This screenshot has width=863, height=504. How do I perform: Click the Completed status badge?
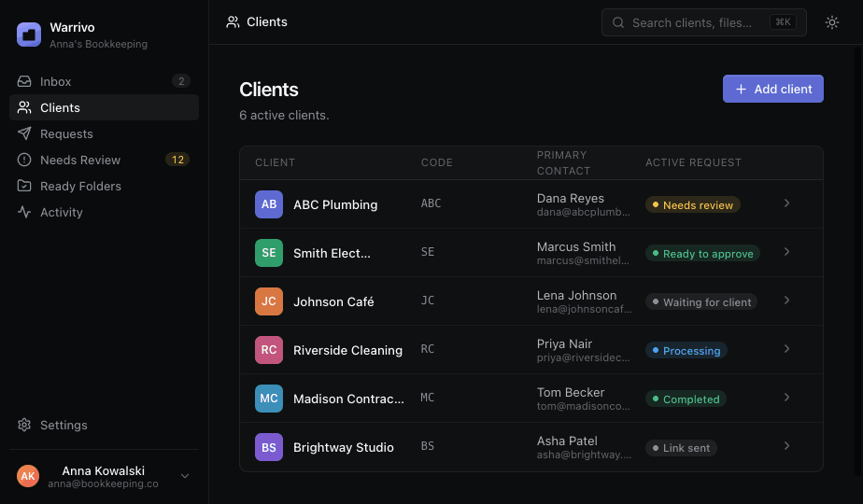coord(686,399)
